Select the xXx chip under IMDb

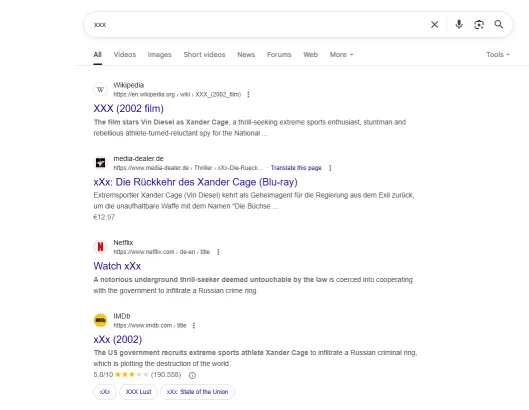[x=105, y=392]
